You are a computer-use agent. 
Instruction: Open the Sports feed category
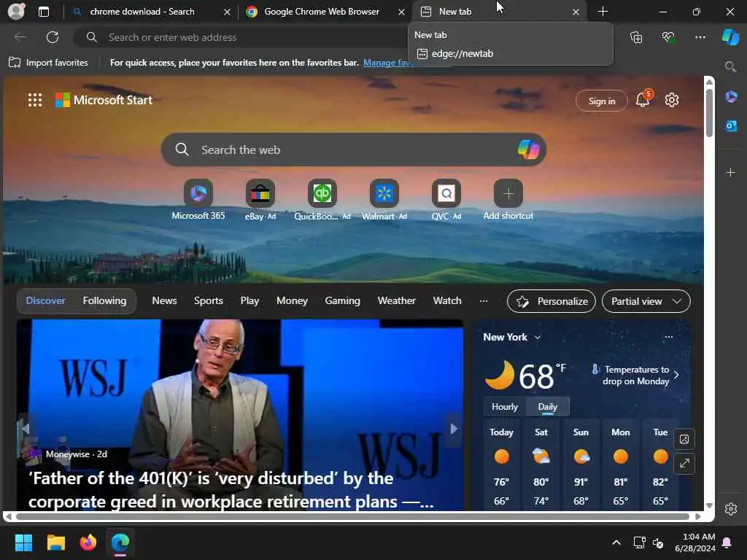(x=208, y=301)
